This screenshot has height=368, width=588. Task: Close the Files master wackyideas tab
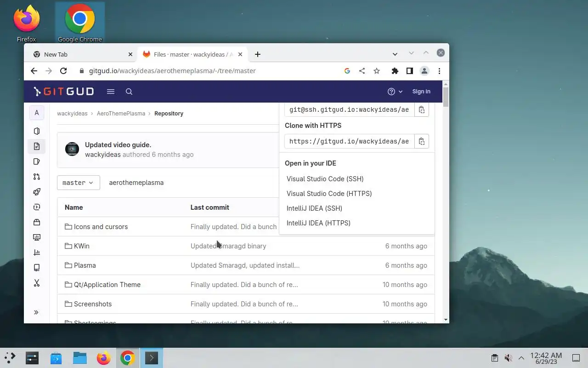(240, 54)
